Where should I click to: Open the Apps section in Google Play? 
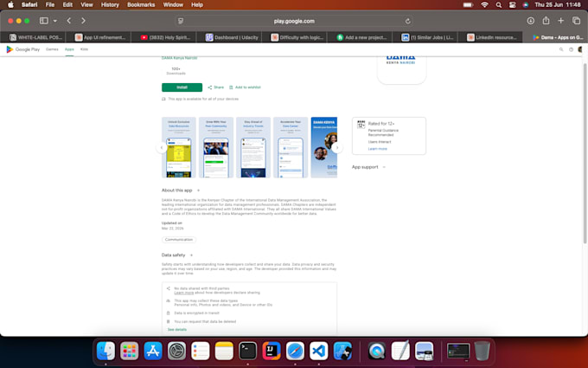[69, 49]
